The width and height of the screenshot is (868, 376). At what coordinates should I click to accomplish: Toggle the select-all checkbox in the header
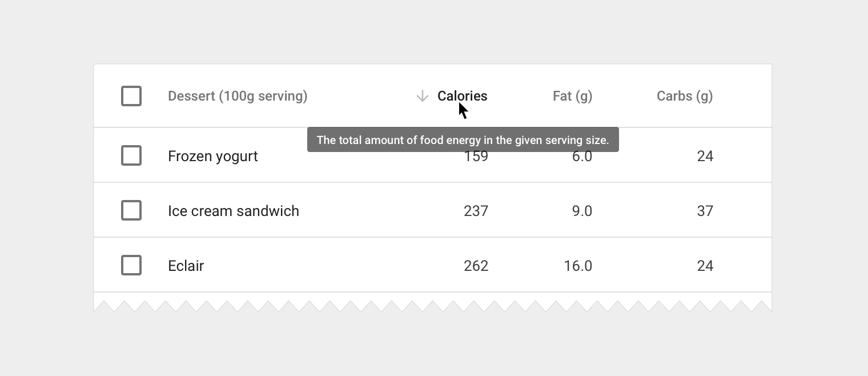[131, 96]
